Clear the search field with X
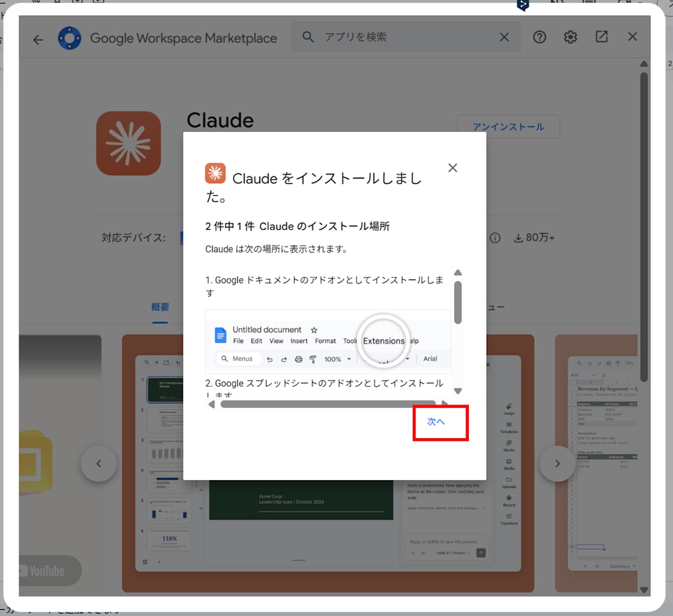This screenshot has width=673, height=616. (x=504, y=37)
